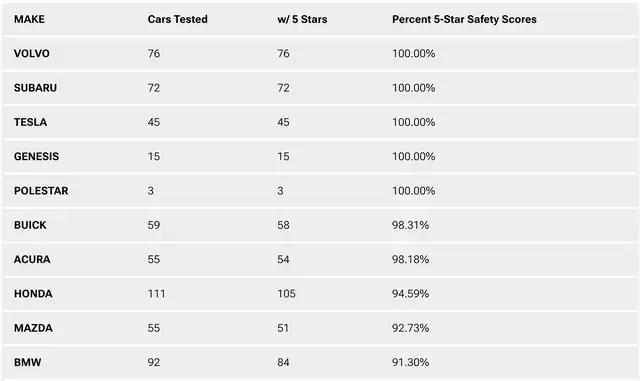640x381 pixels.
Task: Click the HONDA row label
Action: pos(33,294)
